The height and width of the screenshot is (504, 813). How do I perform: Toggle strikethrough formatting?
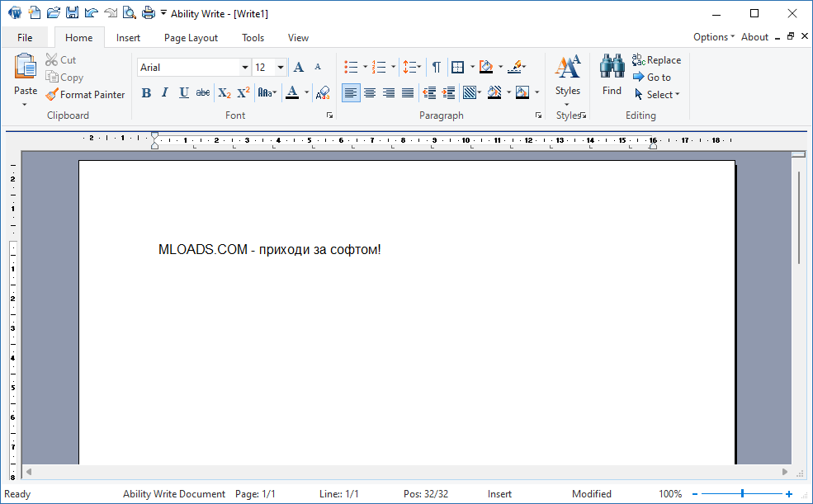[x=203, y=92]
